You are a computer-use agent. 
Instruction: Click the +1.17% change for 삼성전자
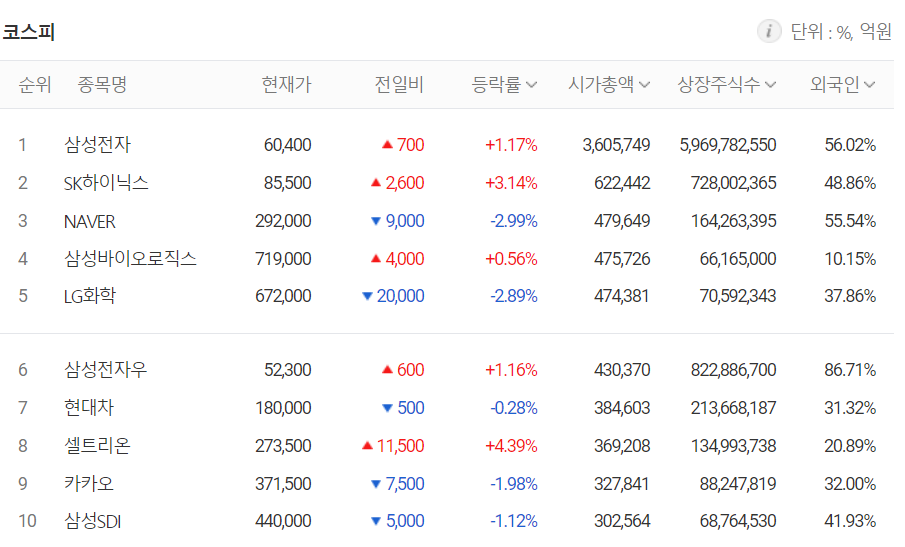(x=511, y=145)
